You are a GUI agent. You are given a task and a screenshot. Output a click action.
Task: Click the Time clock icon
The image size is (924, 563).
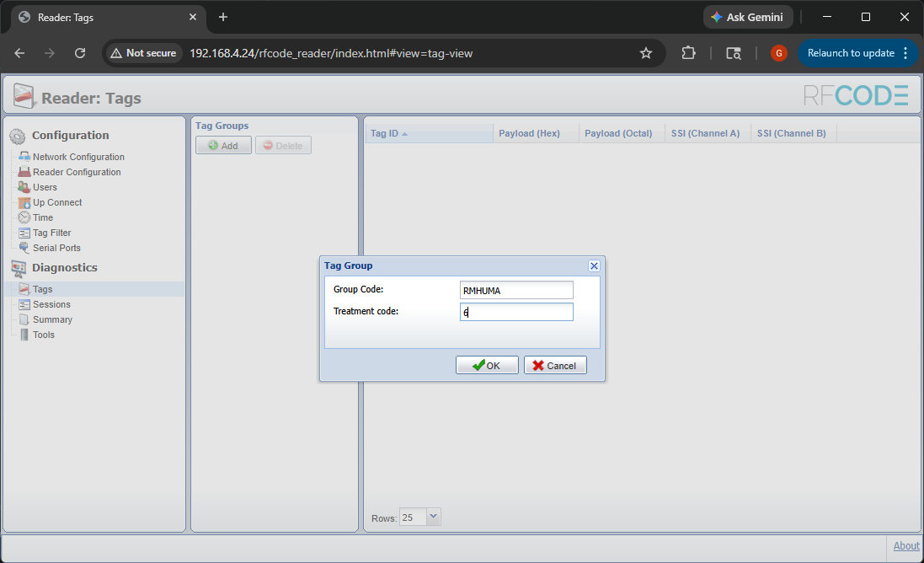[x=24, y=217]
